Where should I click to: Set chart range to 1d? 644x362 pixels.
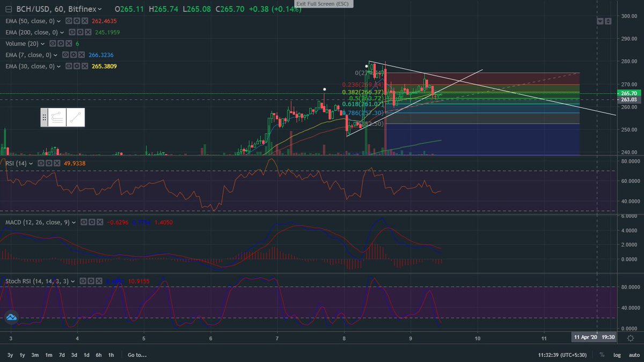86,355
